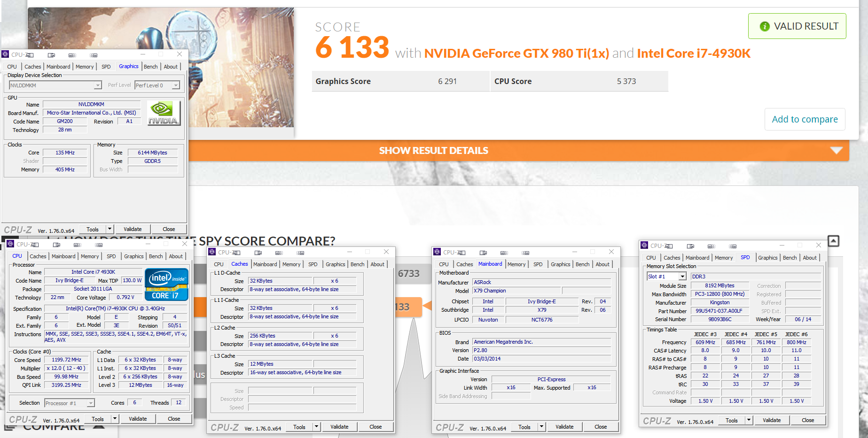
Task: Click the American Megatrends Inc. BIOS brand
Action: click(x=541, y=342)
